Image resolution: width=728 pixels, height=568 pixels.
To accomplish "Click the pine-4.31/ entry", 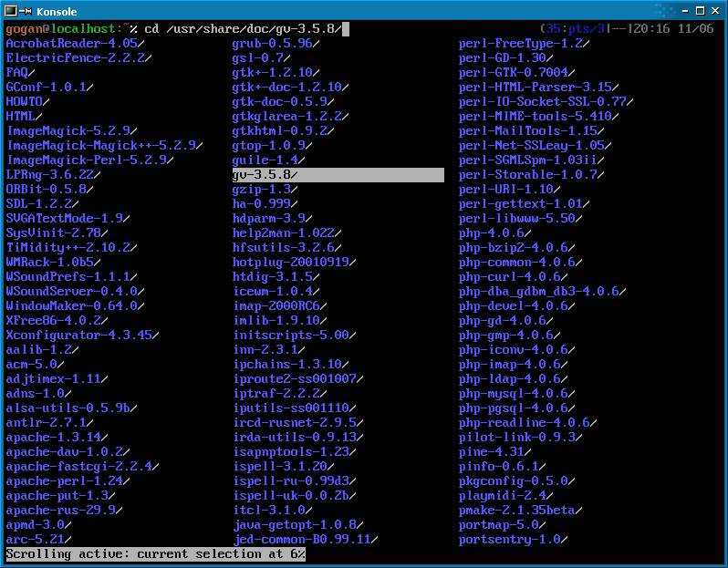I will [x=495, y=452].
